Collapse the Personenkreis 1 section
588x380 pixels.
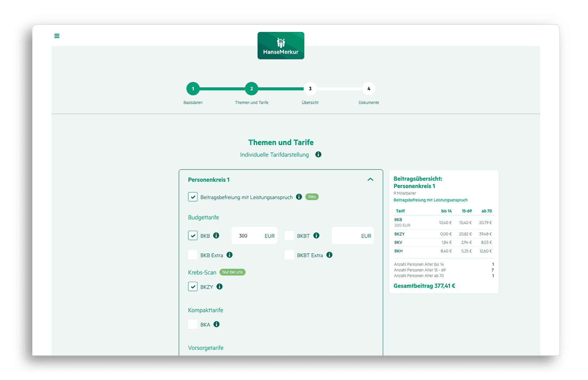370,180
